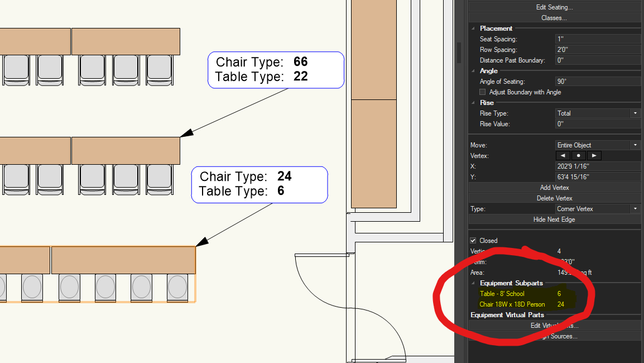The height and width of the screenshot is (363, 644).
Task: Click the Hide Next Edge button
Action: (554, 219)
